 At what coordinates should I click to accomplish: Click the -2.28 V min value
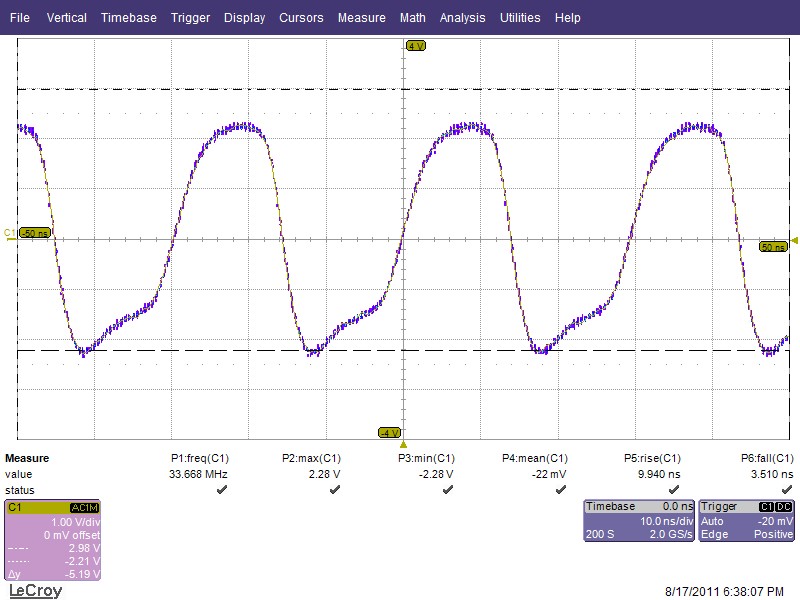436,474
